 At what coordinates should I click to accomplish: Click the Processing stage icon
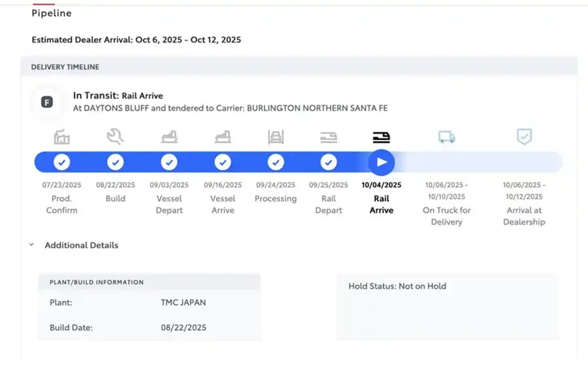click(x=276, y=137)
